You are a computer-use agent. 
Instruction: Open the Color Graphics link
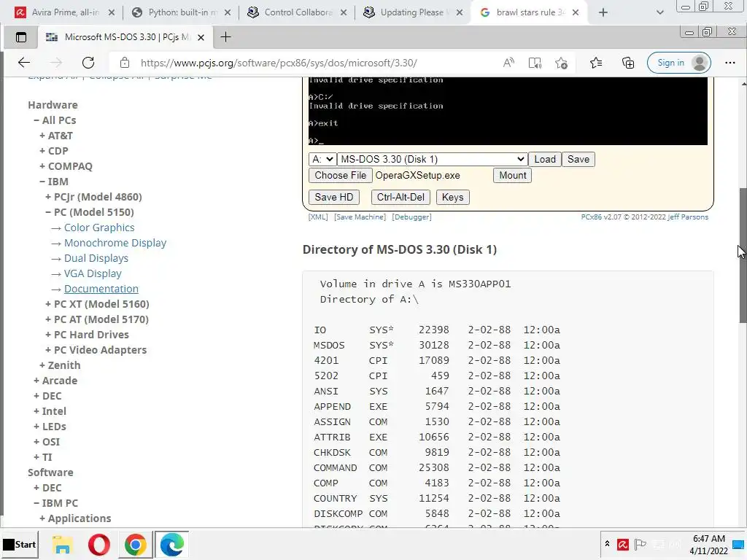coord(99,227)
